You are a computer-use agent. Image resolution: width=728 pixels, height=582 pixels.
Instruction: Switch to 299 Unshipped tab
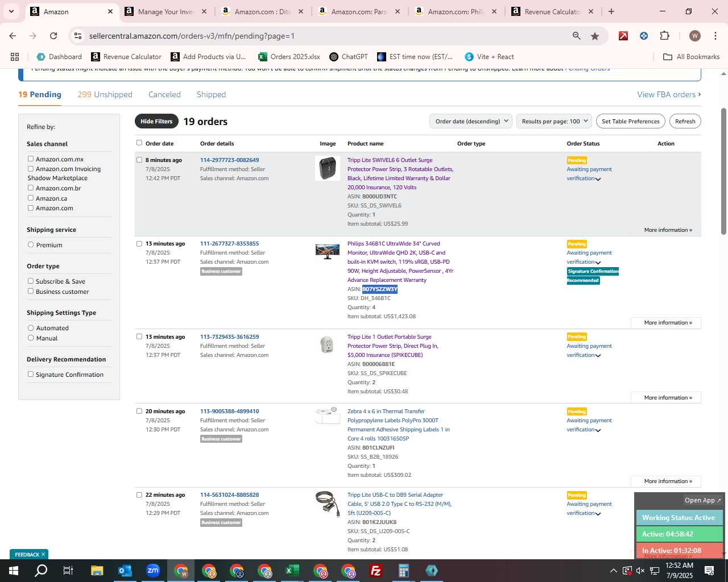click(105, 94)
